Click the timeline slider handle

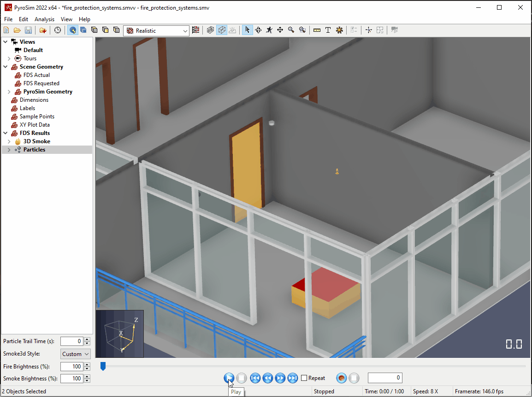(x=103, y=366)
